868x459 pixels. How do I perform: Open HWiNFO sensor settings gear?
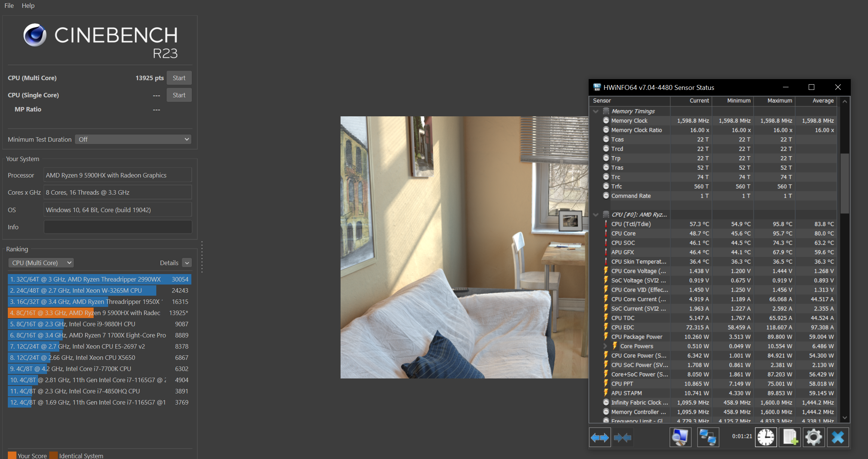pos(814,437)
